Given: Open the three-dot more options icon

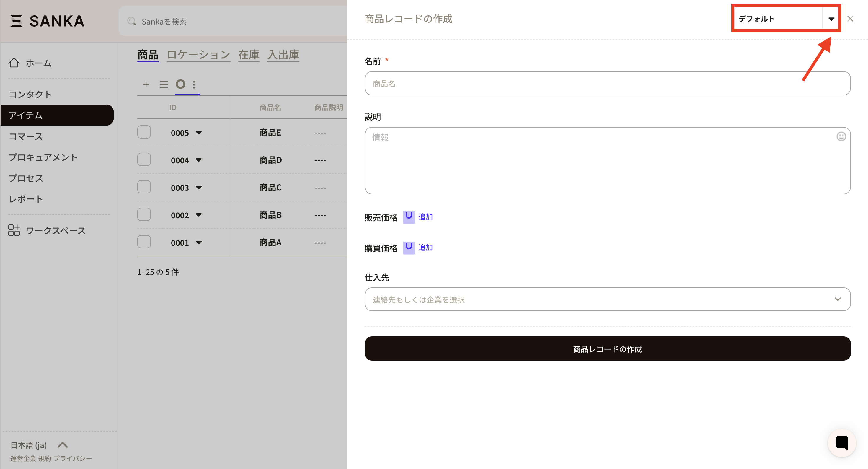Looking at the screenshot, I should click(x=194, y=84).
